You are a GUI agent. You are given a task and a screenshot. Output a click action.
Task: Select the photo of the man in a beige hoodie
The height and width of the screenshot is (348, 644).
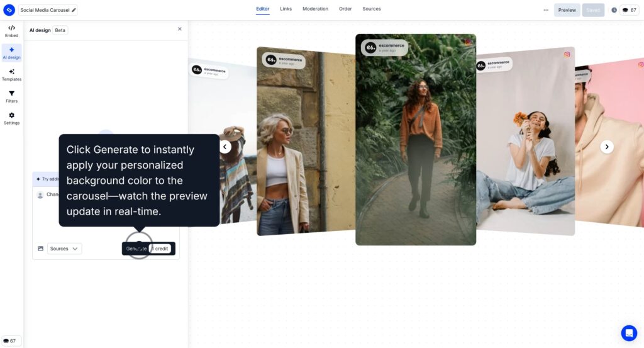point(609,143)
